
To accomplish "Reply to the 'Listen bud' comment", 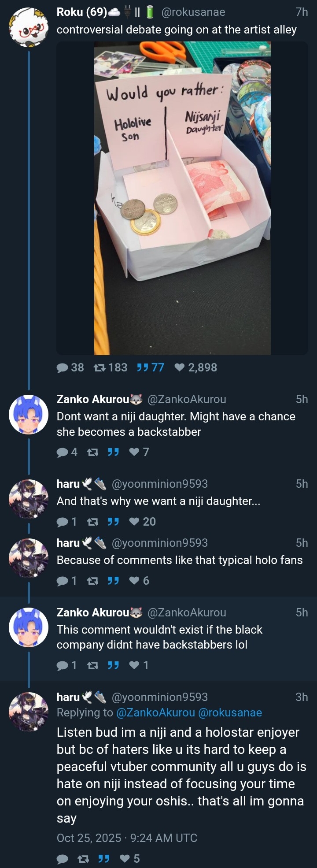I will click(x=63, y=858).
